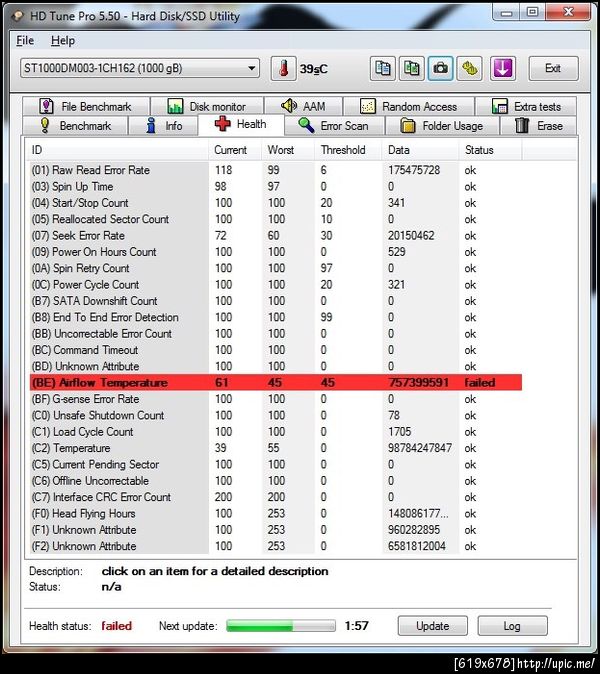The height and width of the screenshot is (674, 600).
Task: Switch to the Error Scan tab
Action: [334, 126]
